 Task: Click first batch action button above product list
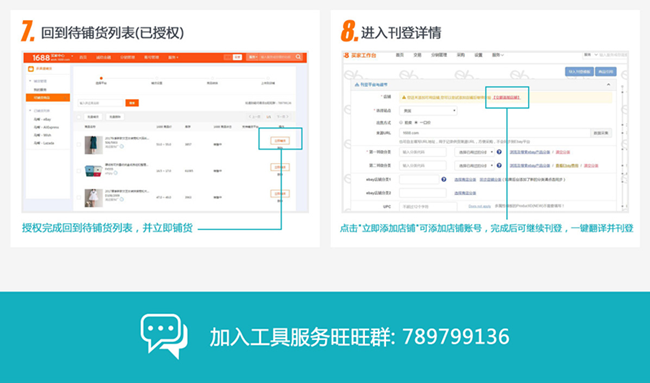(93, 117)
